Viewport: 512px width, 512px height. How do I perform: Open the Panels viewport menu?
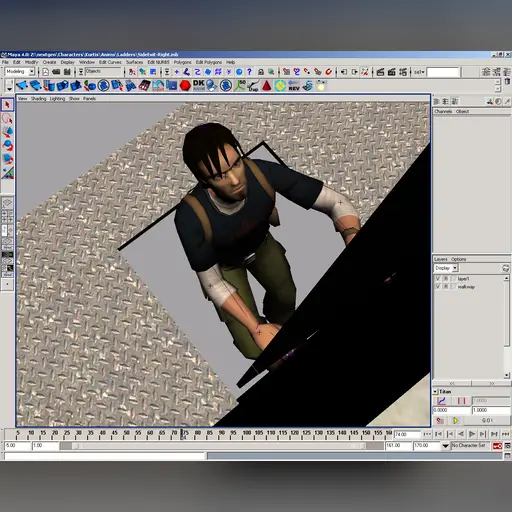(89, 99)
